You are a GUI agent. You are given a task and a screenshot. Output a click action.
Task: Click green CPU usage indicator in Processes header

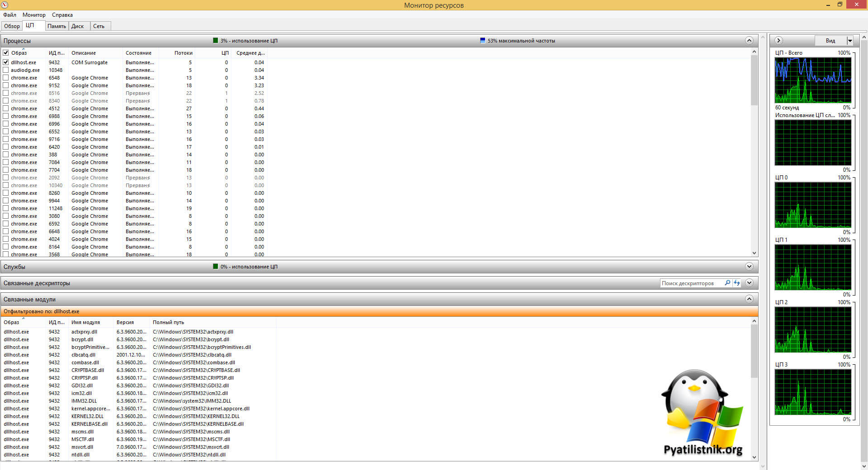tap(216, 41)
